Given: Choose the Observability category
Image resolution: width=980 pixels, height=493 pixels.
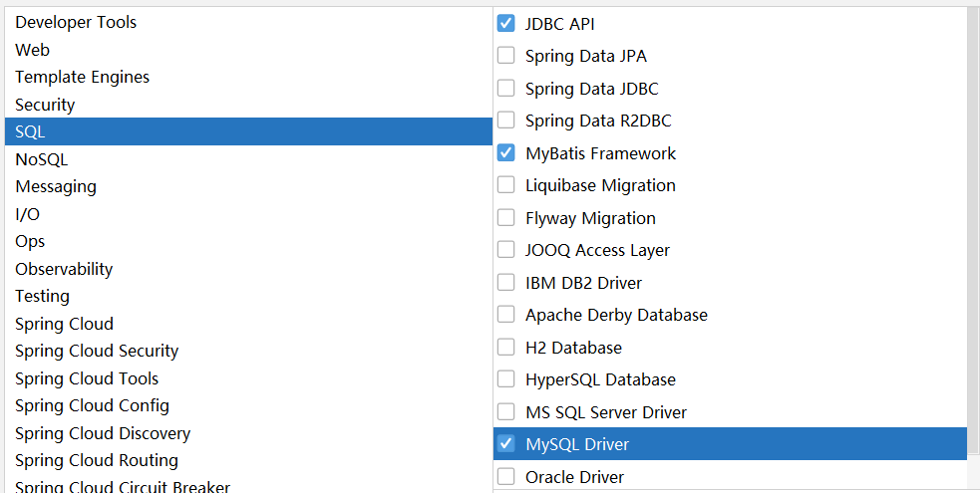Looking at the screenshot, I should click(x=249, y=268).
